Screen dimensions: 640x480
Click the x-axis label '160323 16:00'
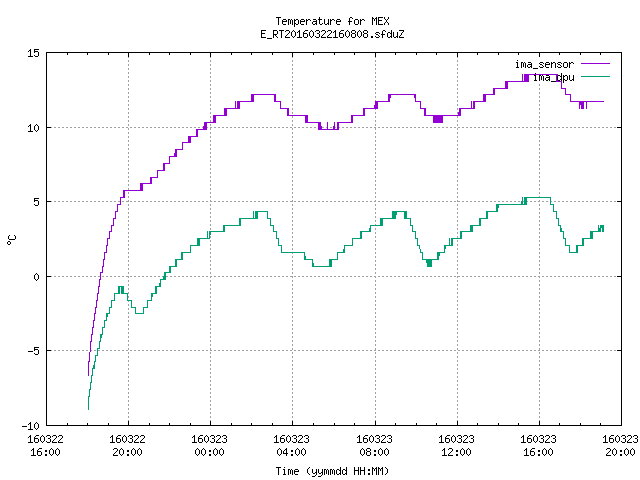538,445
